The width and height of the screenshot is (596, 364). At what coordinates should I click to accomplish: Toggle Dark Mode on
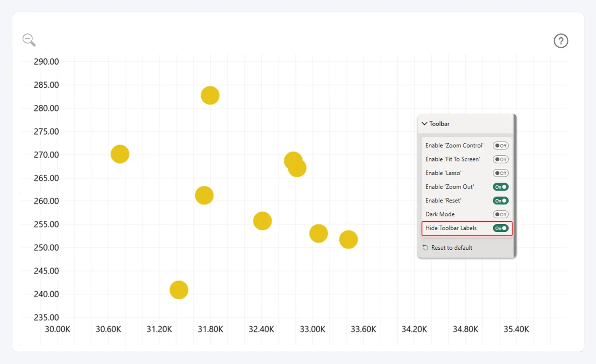click(500, 214)
